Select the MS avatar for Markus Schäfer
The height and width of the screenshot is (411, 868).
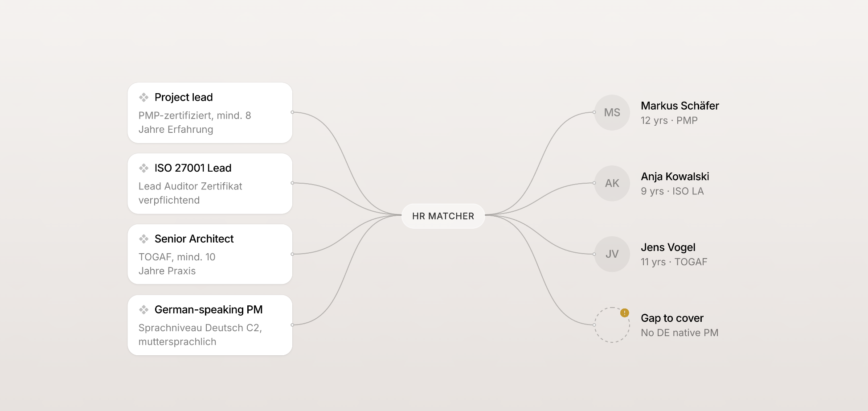(x=612, y=112)
